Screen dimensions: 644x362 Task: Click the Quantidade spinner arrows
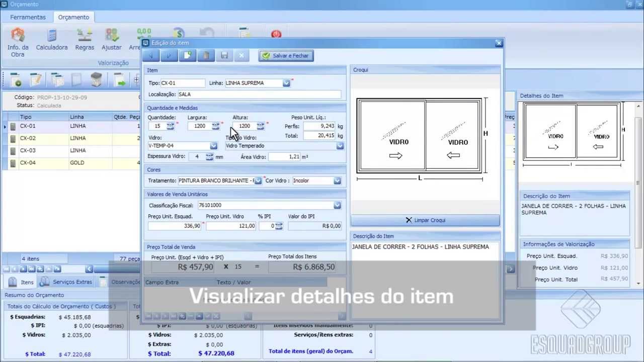pos(170,126)
